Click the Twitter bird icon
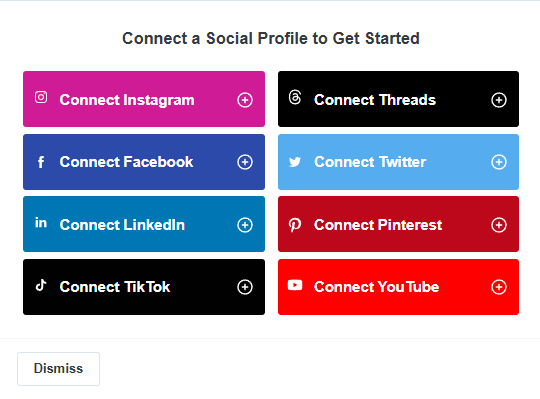This screenshot has height=399, width=540. [295, 162]
